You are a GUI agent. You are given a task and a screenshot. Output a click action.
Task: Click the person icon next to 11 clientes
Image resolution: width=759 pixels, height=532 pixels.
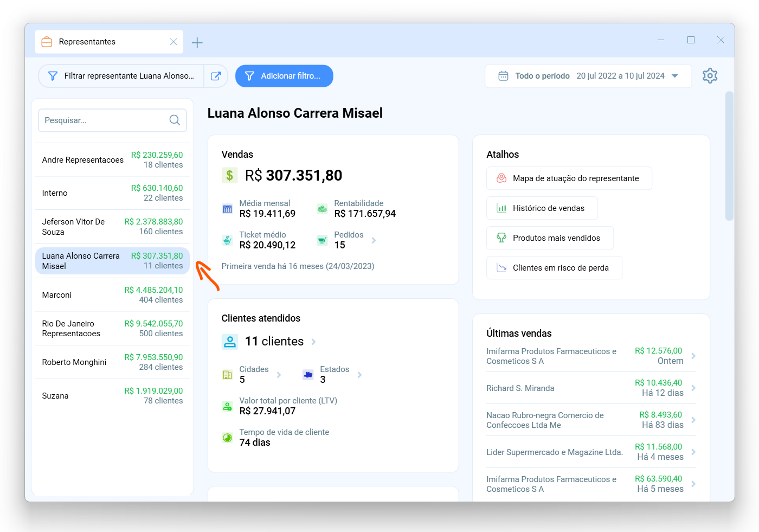[230, 341]
